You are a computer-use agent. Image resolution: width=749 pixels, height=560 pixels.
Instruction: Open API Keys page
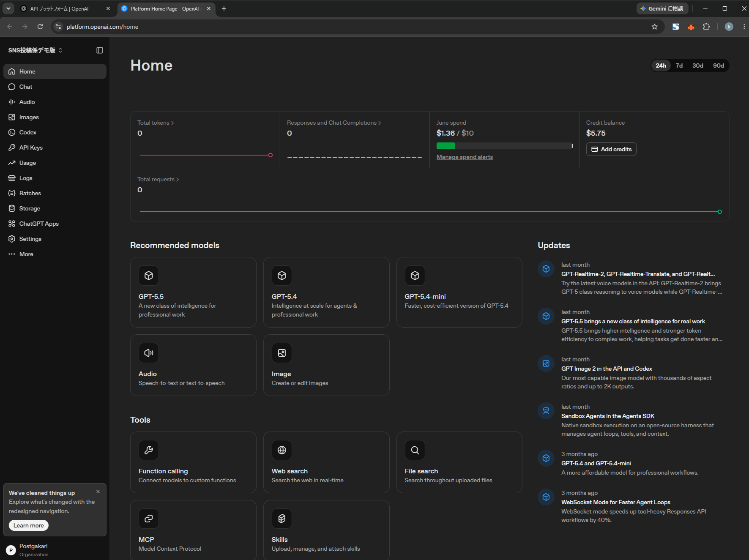click(x=55, y=148)
